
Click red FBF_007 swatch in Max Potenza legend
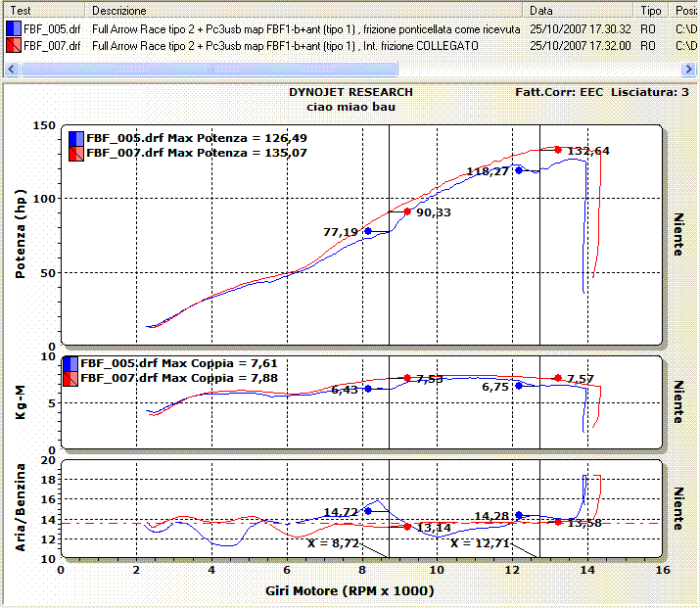click(x=76, y=154)
